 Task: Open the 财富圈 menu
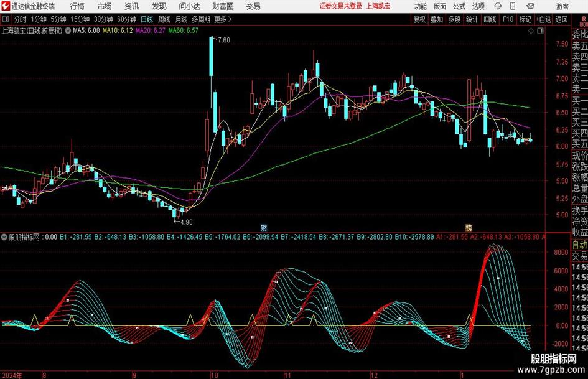click(x=223, y=6)
